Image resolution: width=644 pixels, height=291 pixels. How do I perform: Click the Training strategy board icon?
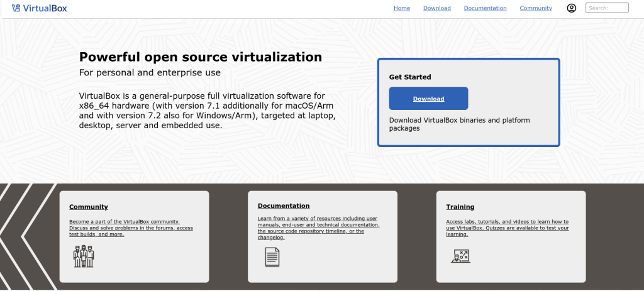coord(460,256)
